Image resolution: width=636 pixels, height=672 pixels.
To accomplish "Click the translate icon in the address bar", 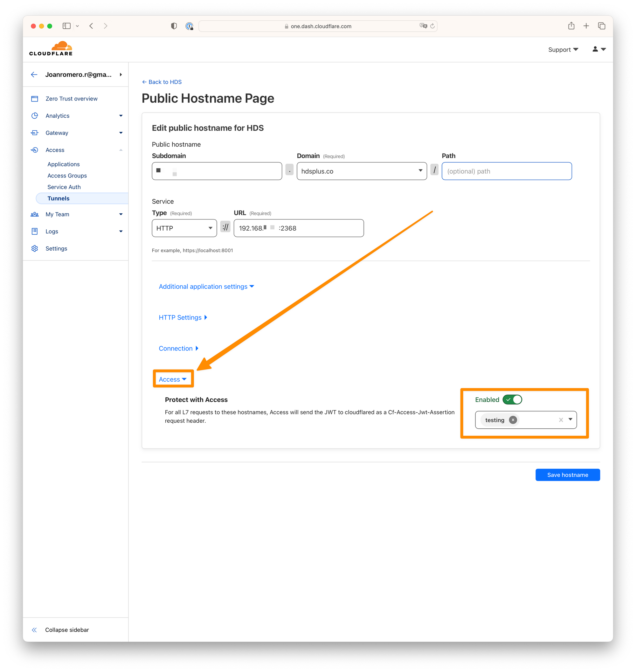I will pos(423,26).
